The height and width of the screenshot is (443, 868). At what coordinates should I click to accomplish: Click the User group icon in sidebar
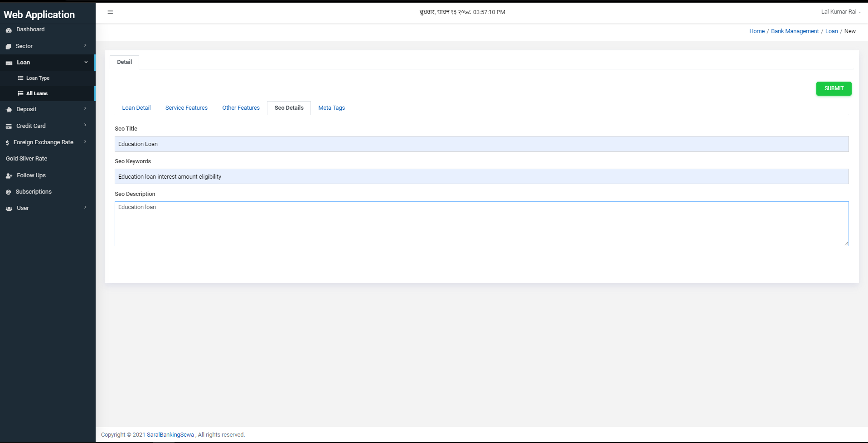pos(9,209)
